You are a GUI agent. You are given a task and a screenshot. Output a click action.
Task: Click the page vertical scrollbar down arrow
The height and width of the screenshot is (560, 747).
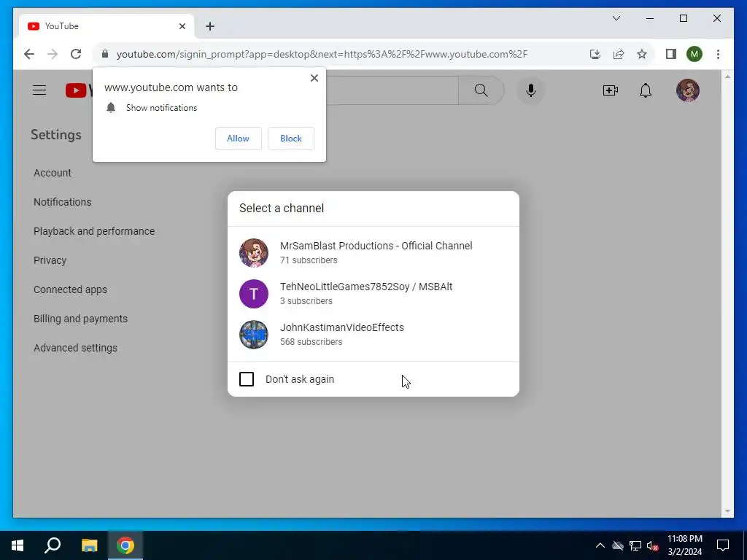pos(727,511)
